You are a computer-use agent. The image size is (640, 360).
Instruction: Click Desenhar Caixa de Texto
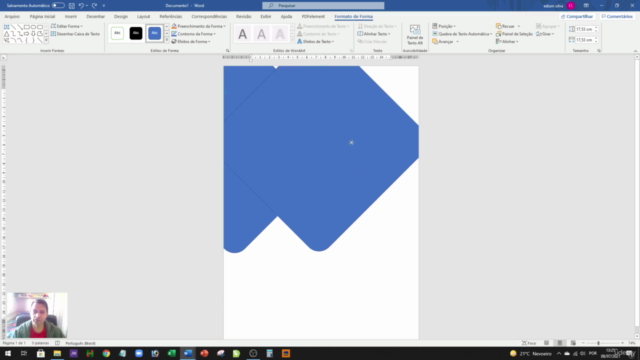(x=76, y=34)
